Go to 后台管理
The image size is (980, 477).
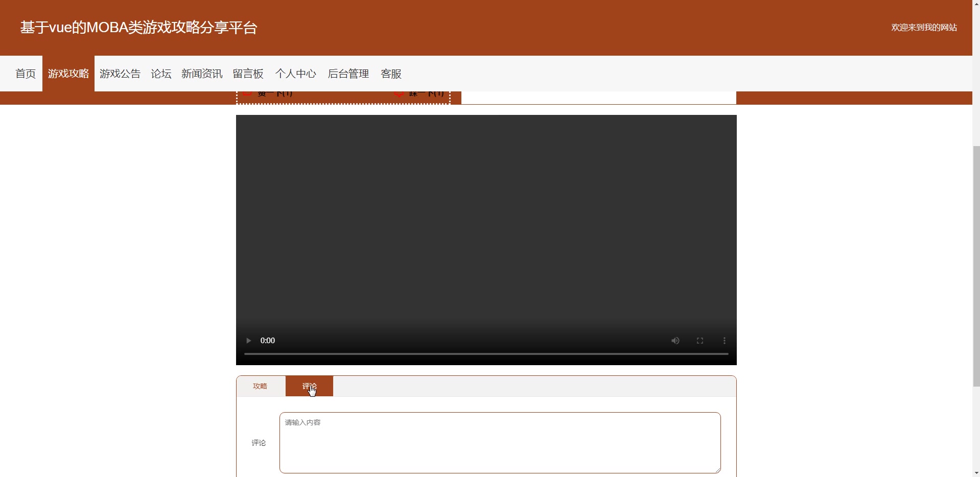pos(348,74)
